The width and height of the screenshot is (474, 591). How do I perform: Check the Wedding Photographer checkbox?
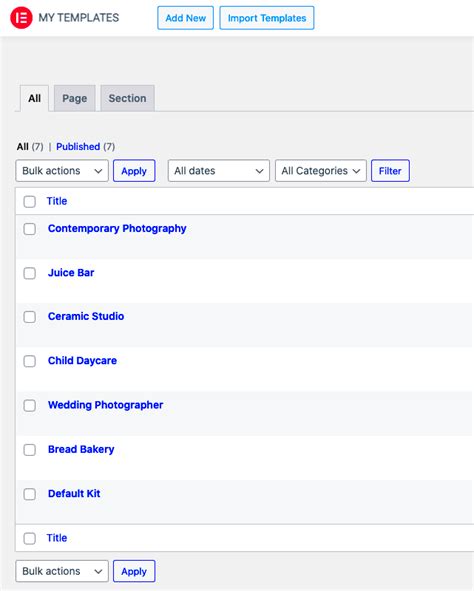coord(29,406)
